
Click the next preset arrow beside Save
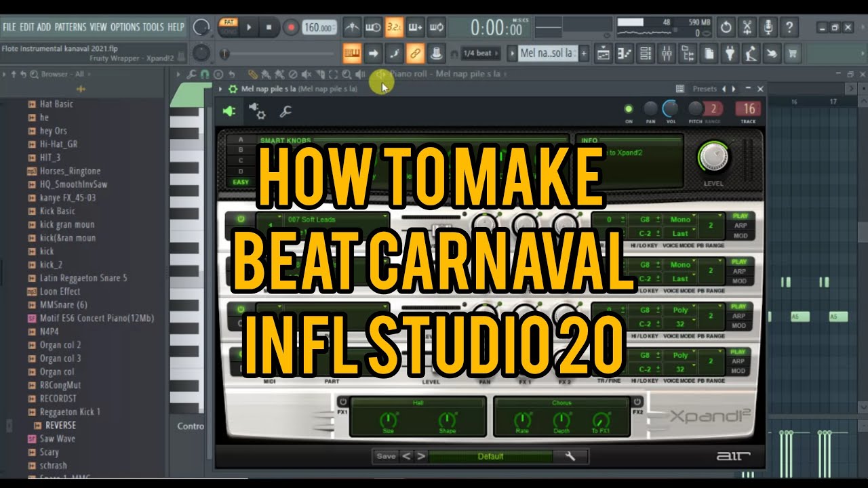[x=421, y=456]
